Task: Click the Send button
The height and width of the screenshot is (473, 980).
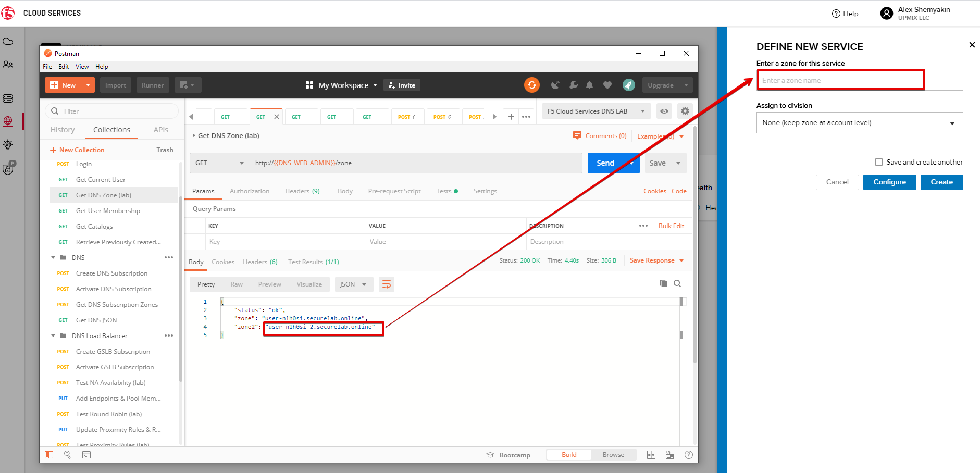Action: (x=605, y=163)
